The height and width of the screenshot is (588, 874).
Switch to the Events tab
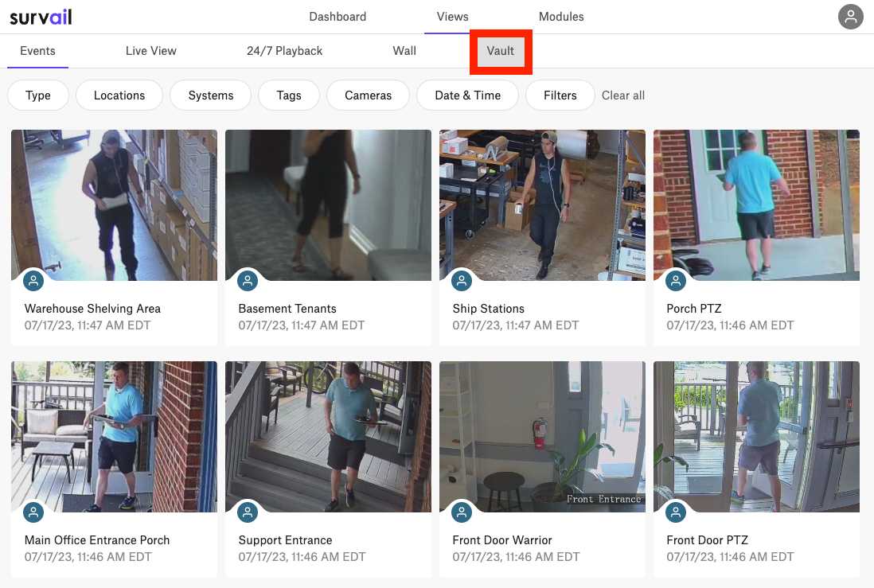[38, 51]
